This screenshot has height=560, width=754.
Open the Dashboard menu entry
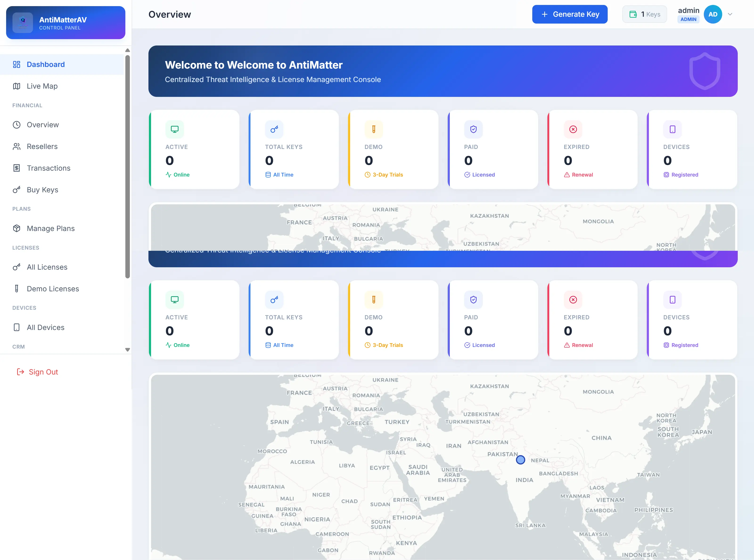click(x=46, y=64)
